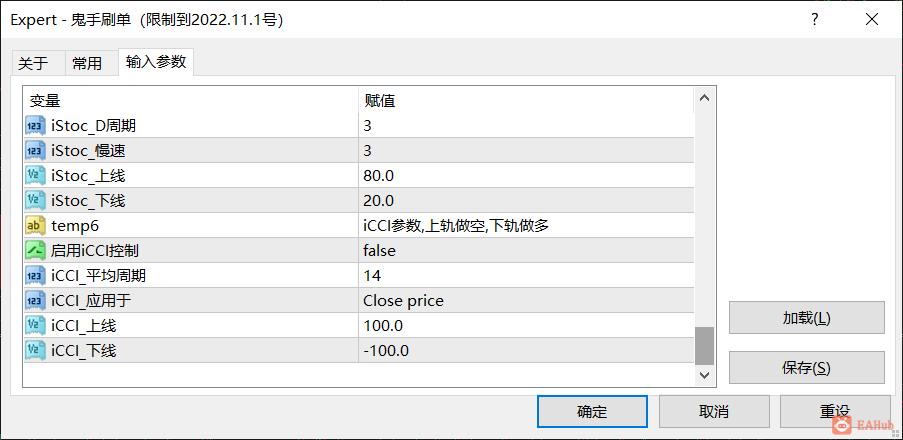
Task: Select the double-type icon for iStoc_下线
Action: (35, 200)
